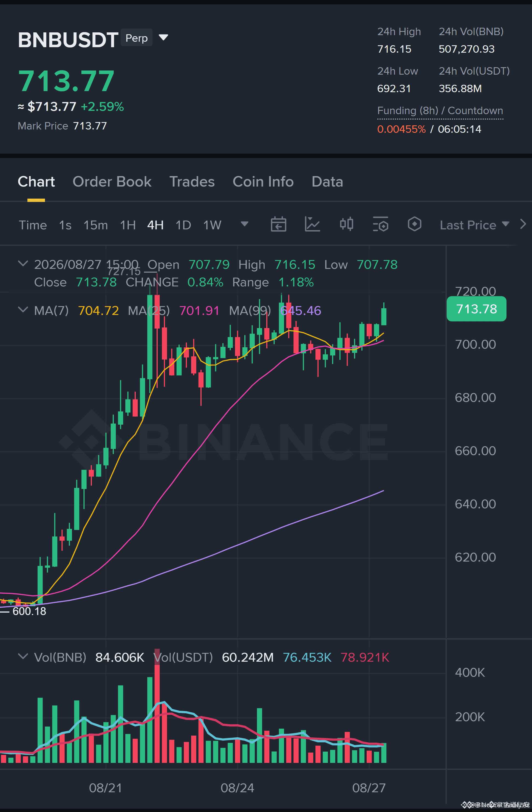Click the right arrow to show more toolbar options
The width and height of the screenshot is (532, 812).
(523, 224)
